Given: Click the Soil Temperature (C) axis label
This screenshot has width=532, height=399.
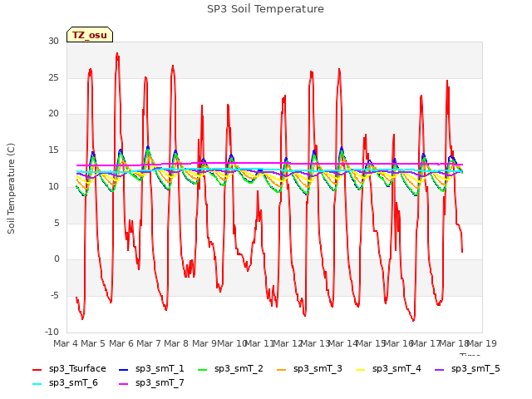Looking at the screenshot, I should [11, 189].
